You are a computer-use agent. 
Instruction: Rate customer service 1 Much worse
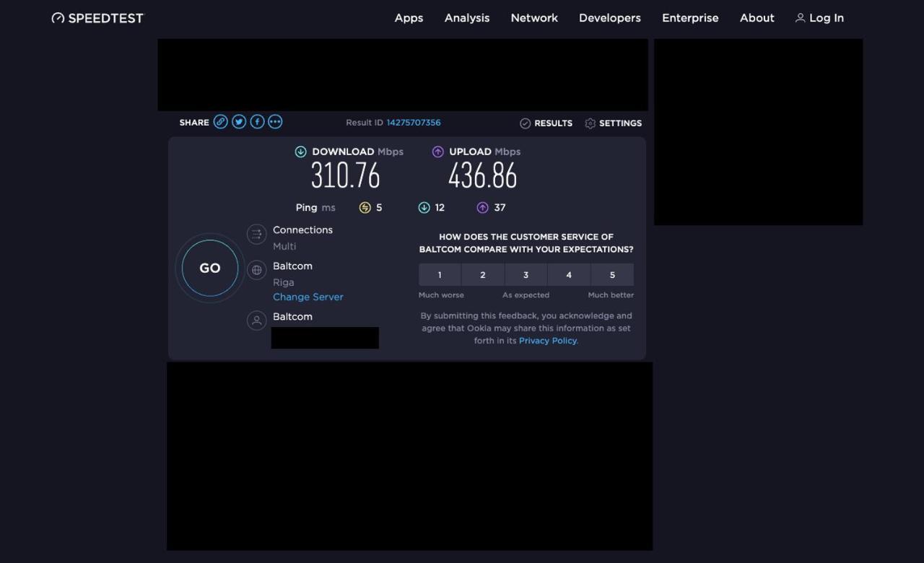click(x=440, y=275)
